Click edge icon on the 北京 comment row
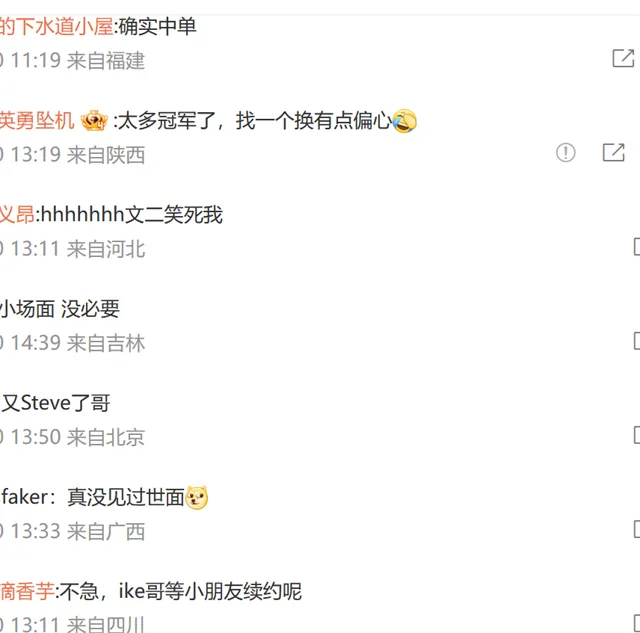The image size is (640, 633). click(637, 435)
